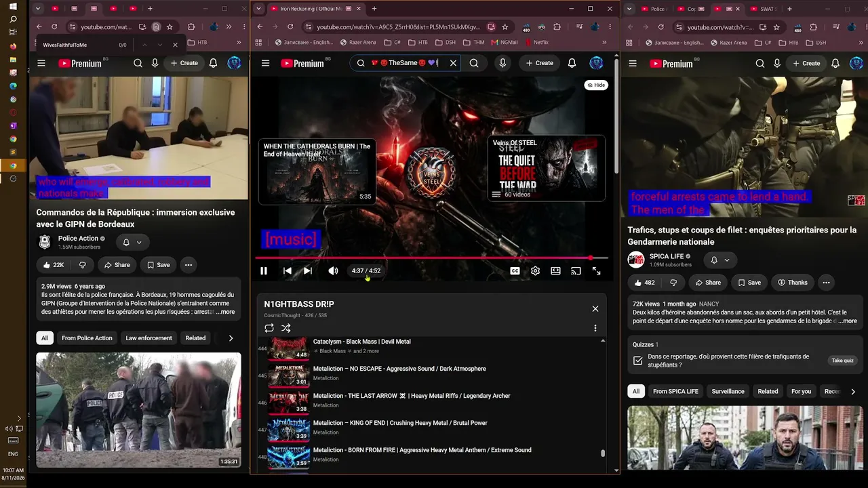The width and height of the screenshot is (868, 488).
Task: Toggle closed captions in the middle player
Action: 515,271
